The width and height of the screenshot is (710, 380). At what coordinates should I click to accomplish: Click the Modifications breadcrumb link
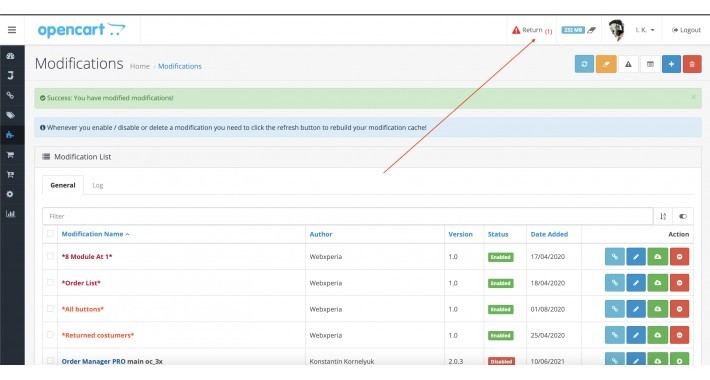(180, 66)
